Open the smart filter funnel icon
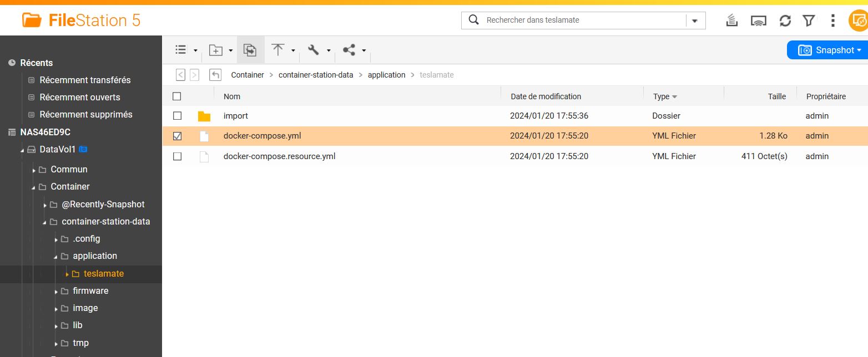This screenshot has width=868, height=357. pyautogui.click(x=809, y=21)
